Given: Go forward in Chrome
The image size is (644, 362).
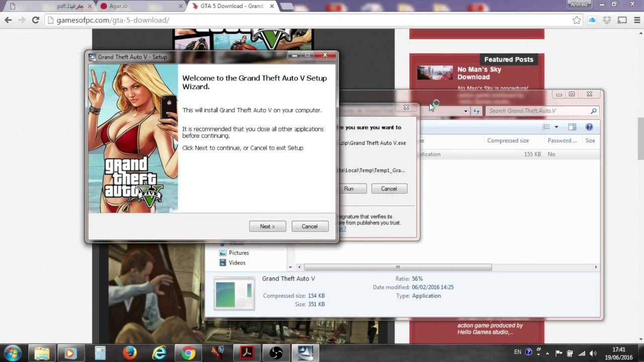Looking at the screenshot, I should pos(22,20).
